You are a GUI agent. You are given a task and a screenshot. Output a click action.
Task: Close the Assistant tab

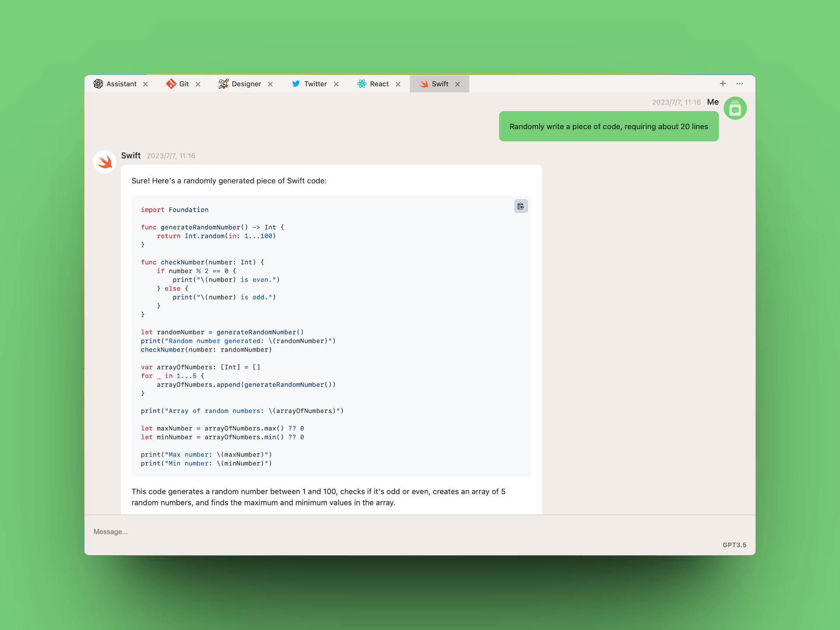point(146,84)
